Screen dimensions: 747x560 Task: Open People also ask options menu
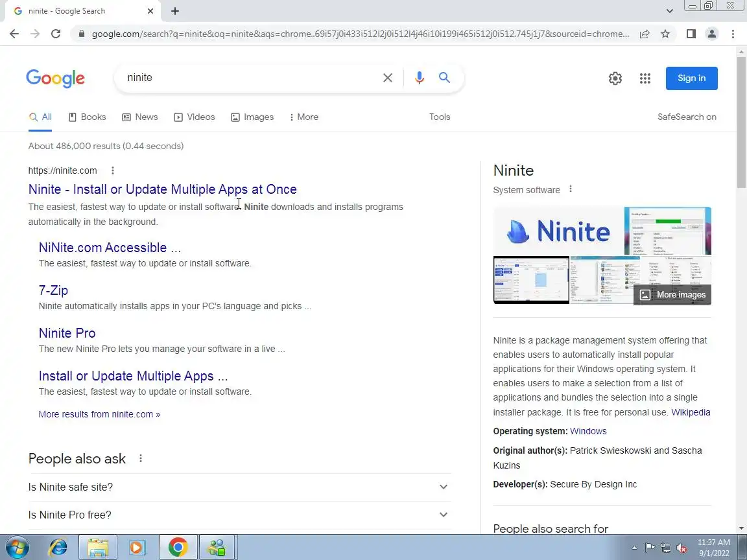click(141, 459)
